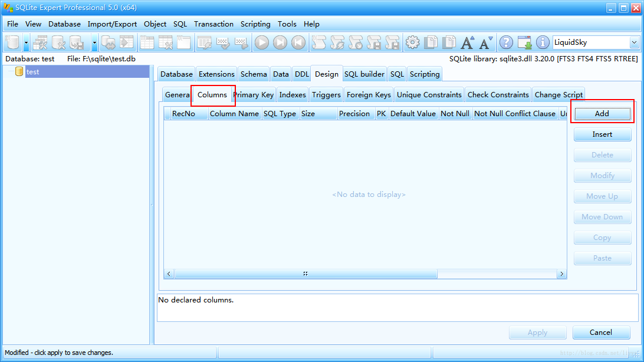This screenshot has width=644, height=362.
Task: Open the Triggers sub-tab
Action: coord(326,95)
